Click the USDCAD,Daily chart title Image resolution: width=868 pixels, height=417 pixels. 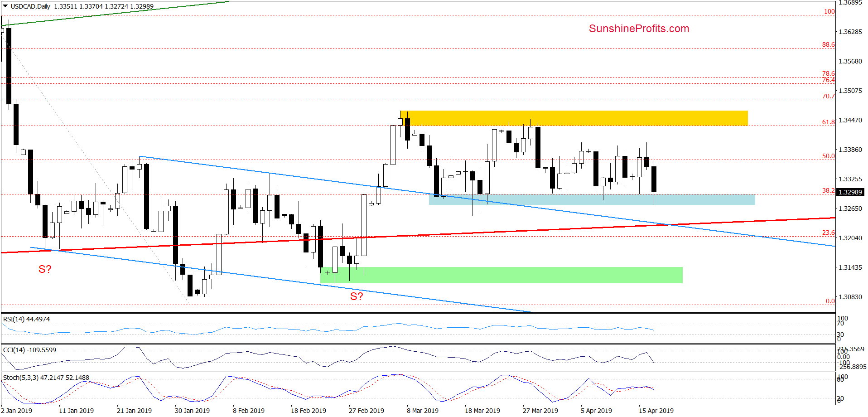(30, 6)
